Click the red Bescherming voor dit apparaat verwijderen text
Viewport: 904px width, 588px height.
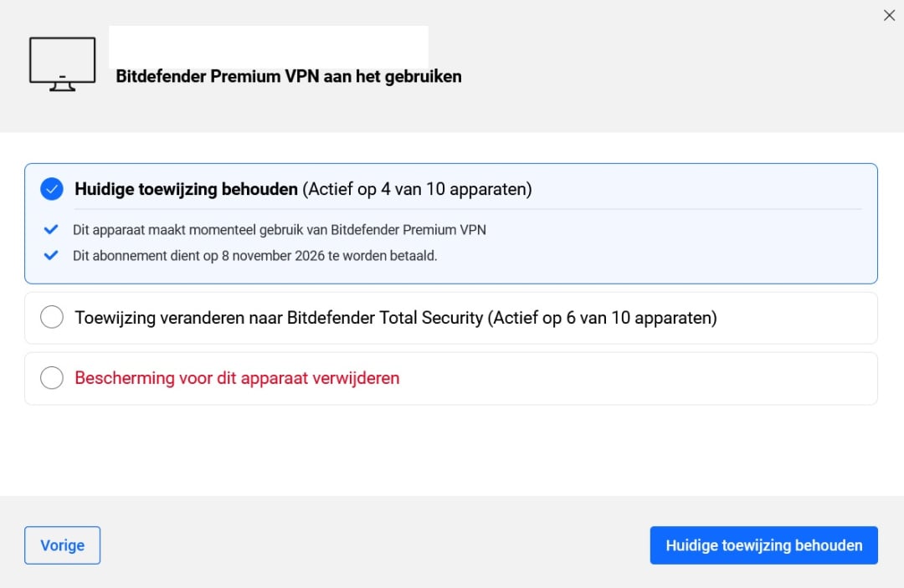237,378
